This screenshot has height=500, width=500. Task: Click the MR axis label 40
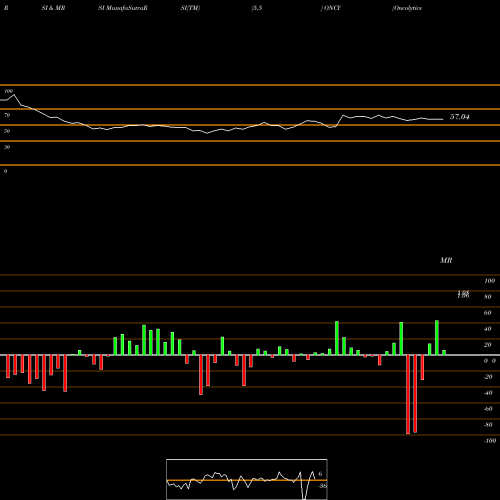tap(488, 329)
